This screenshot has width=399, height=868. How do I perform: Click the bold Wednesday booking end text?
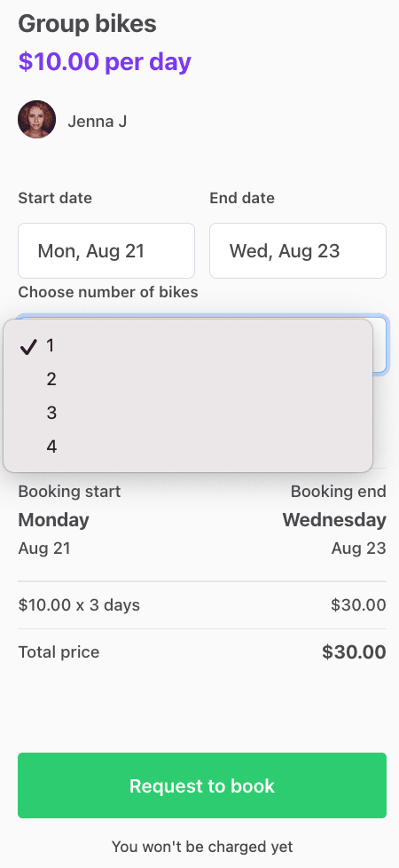pos(334,520)
